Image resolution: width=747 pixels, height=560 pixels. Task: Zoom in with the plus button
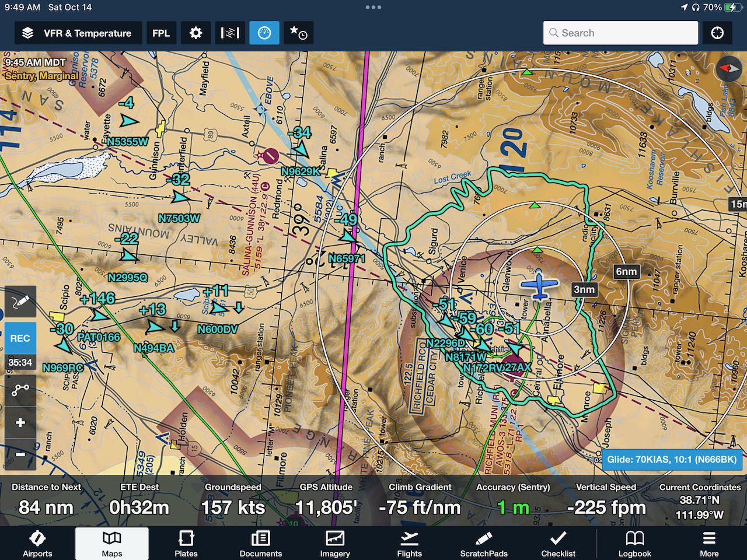click(20, 422)
